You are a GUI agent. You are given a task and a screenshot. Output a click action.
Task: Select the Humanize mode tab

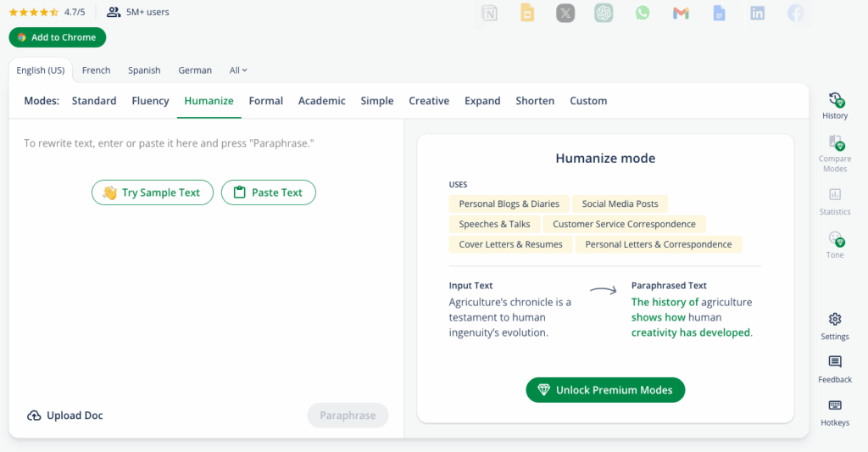209,101
